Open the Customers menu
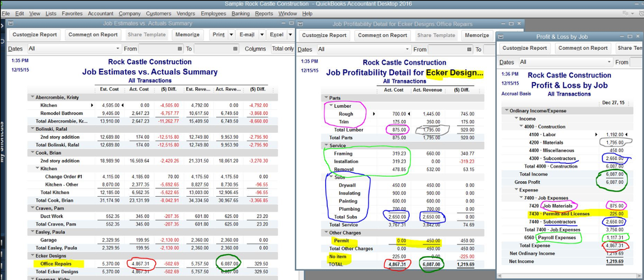Image resolution: width=644 pixels, height=280 pixels. pos(159,14)
